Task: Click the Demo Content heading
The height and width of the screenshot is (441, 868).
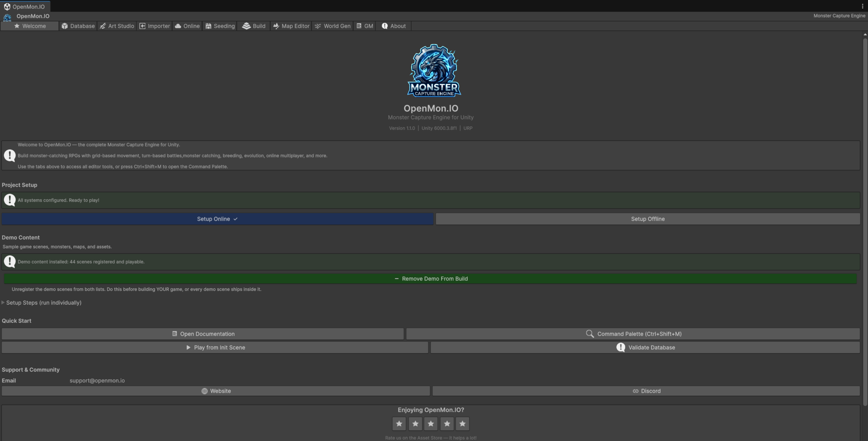Action: click(x=21, y=238)
